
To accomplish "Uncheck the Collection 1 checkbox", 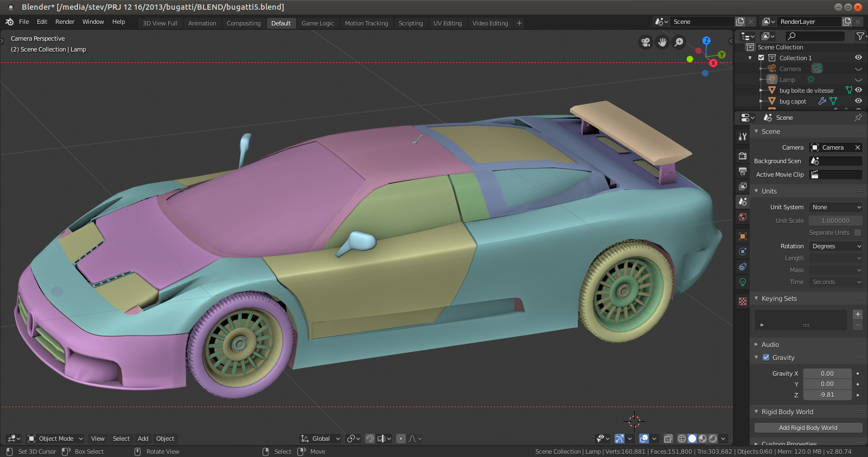I will 761,57.
